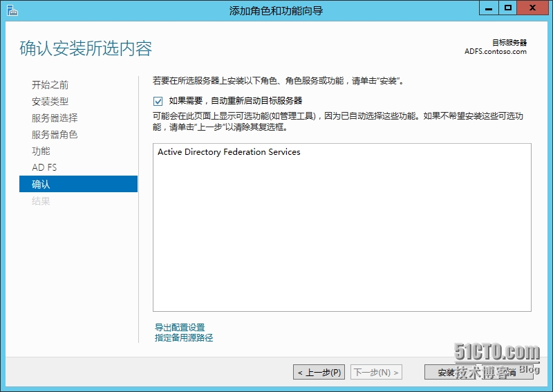Minimize the Add Roles wizard window
Viewport: 553px width, 392px height.
[x=489, y=8]
